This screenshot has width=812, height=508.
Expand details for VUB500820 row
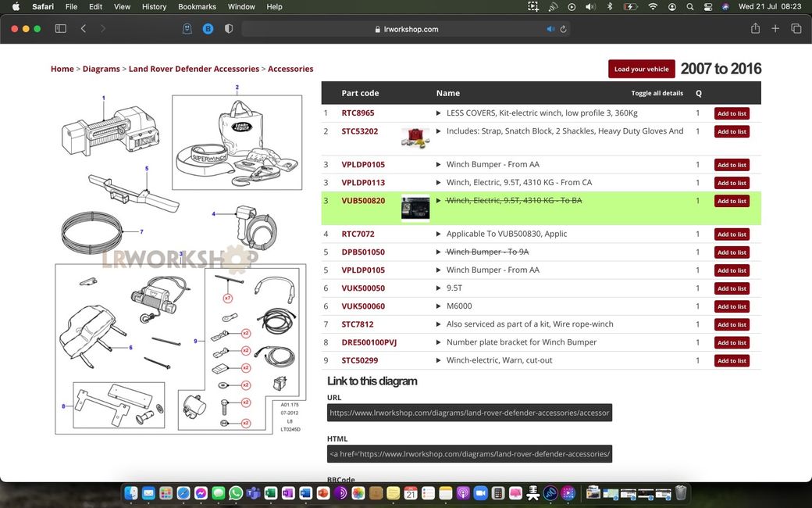[439, 201]
